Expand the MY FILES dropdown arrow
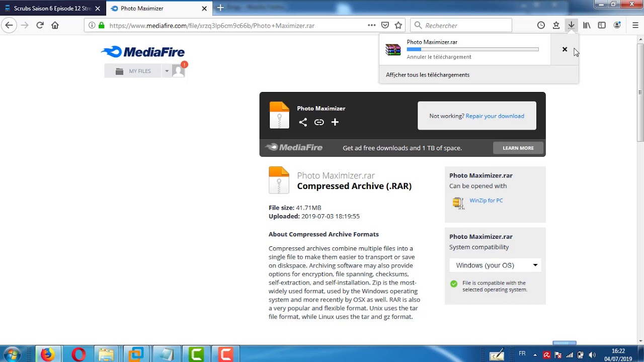Image resolution: width=644 pixels, height=362 pixels. coord(167,71)
